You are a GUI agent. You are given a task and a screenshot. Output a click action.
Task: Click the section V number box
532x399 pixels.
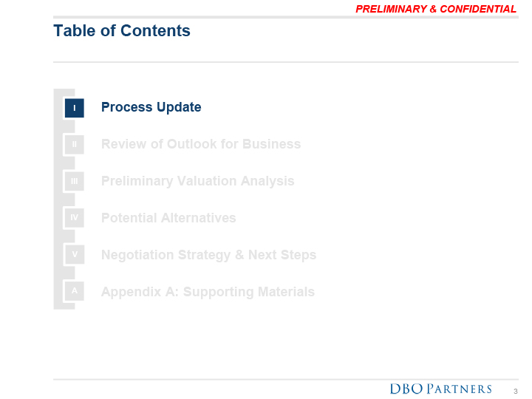pos(74,256)
